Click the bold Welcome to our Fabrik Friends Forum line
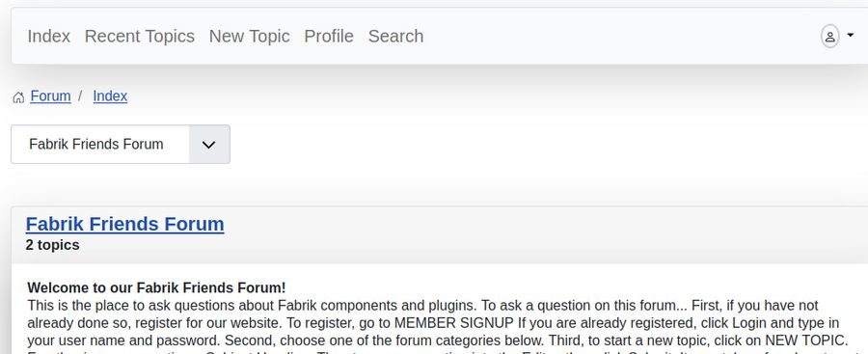Image resolution: width=868 pixels, height=354 pixels. point(156,287)
